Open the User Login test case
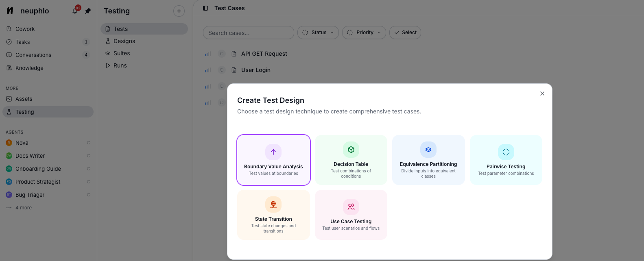644x261 pixels. pos(256,70)
